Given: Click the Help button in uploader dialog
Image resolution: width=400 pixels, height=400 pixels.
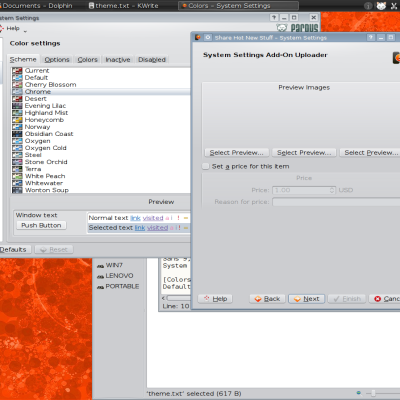Looking at the screenshot, I should (x=215, y=299).
